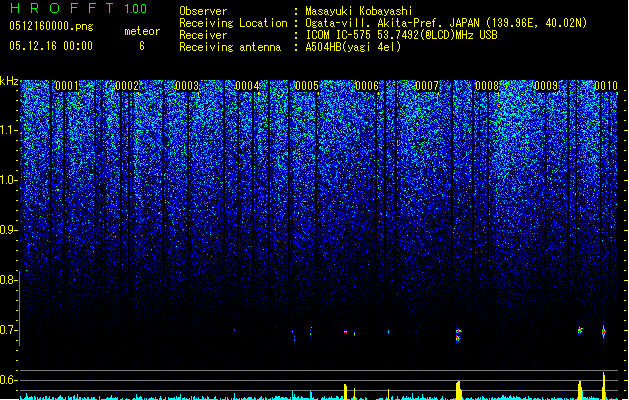This screenshot has height=400, width=629.
Task: Click the 0004 minute marker
Action: click(247, 86)
